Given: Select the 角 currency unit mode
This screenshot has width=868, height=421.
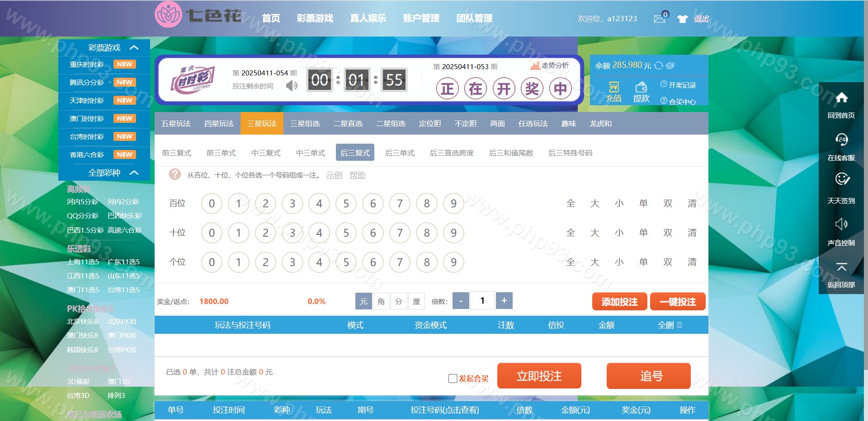Looking at the screenshot, I should [381, 301].
